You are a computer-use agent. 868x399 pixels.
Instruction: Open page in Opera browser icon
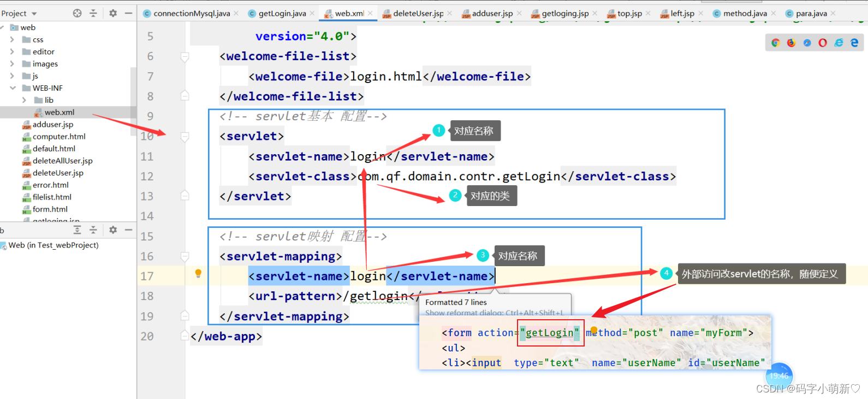[823, 43]
